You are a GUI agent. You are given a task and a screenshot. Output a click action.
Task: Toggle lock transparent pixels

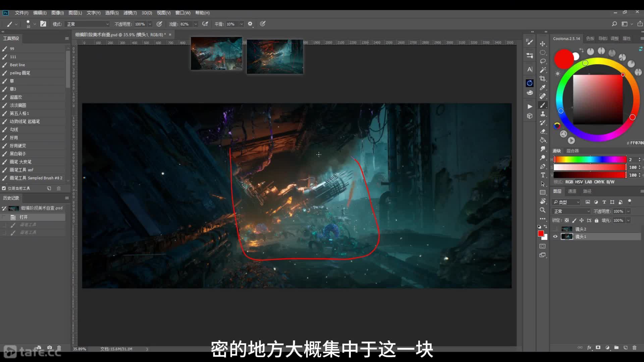567,220
